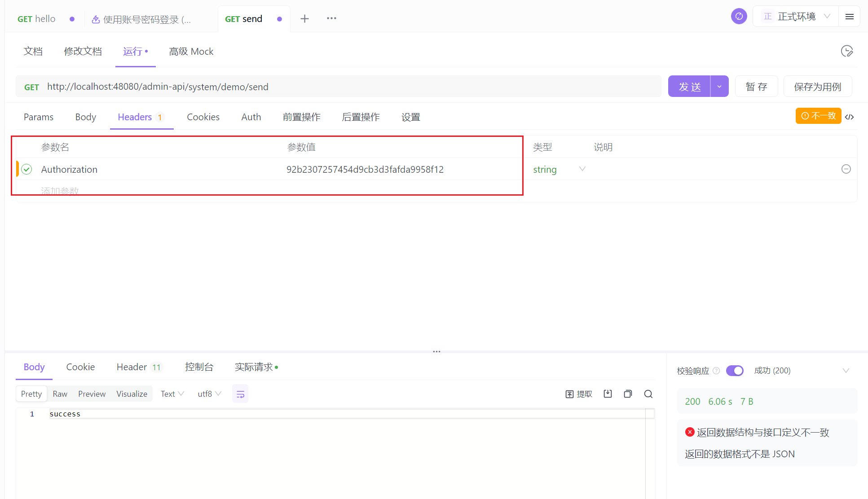Click the help icon beside 校验响应
This screenshot has height=499, width=868.
click(716, 371)
